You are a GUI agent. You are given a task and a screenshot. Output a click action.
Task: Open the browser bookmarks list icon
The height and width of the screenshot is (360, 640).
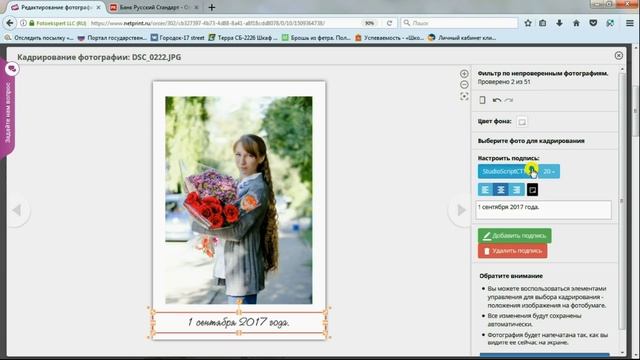[542, 23]
